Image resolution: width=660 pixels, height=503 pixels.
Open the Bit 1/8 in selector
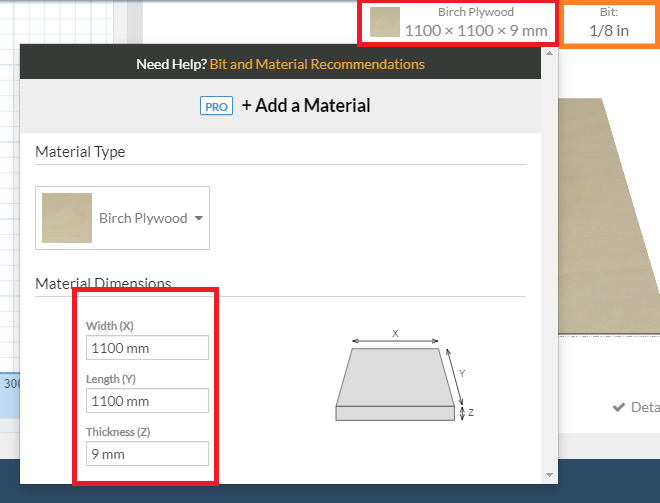coord(609,22)
